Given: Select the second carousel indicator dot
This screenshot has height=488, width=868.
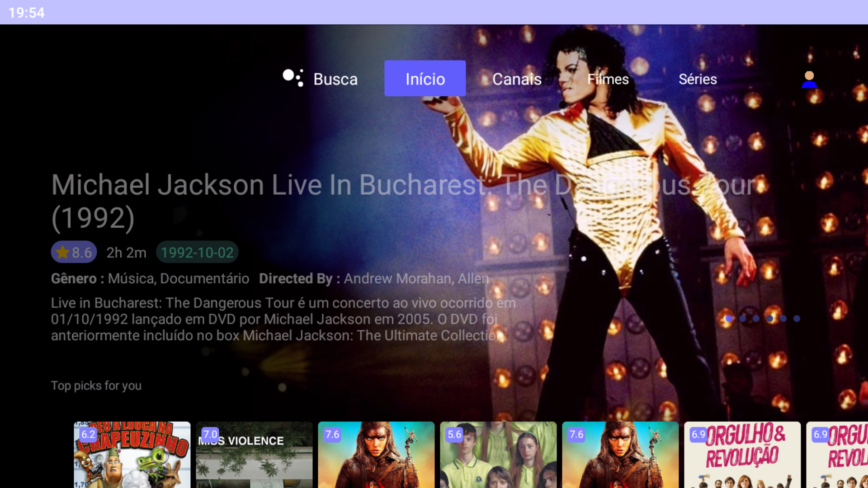Looking at the screenshot, I should (742, 319).
